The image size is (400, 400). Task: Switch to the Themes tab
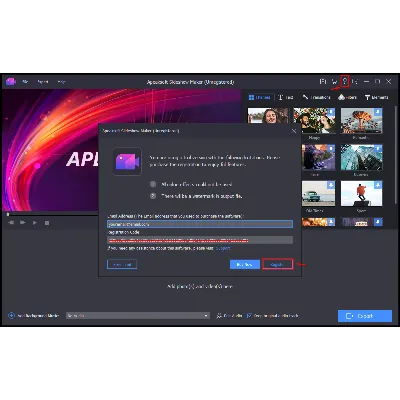point(260,97)
